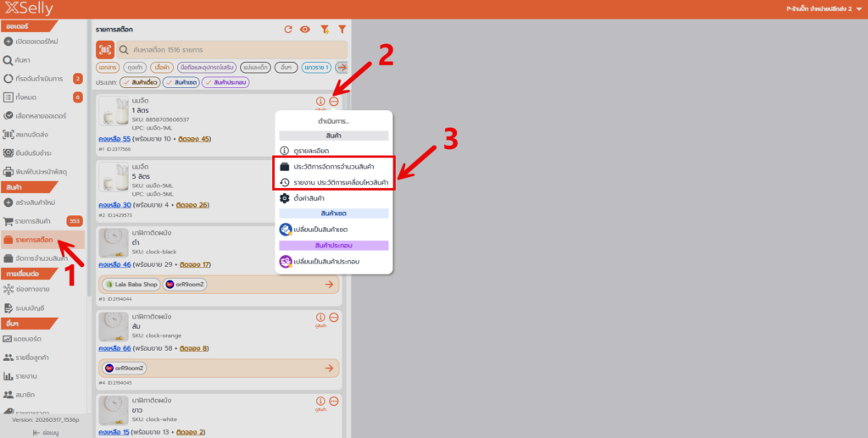
Task: Open three-dot menu for the orange wall clock
Action: pyautogui.click(x=334, y=317)
